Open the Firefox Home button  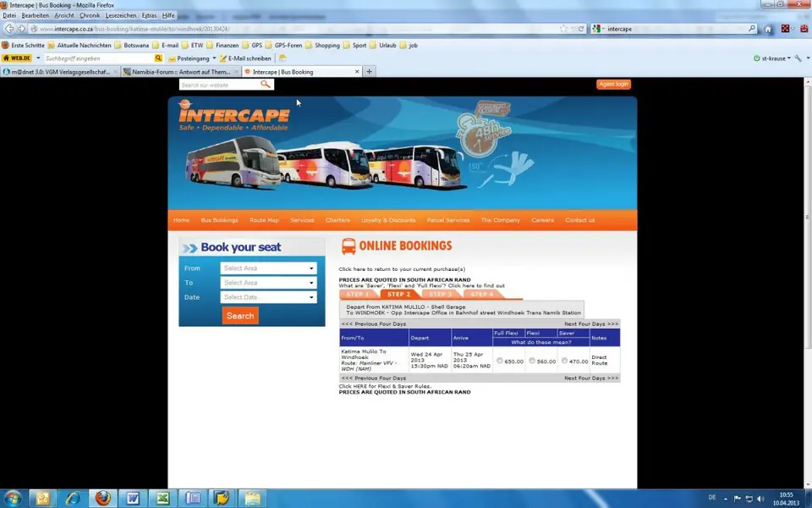[x=768, y=29]
